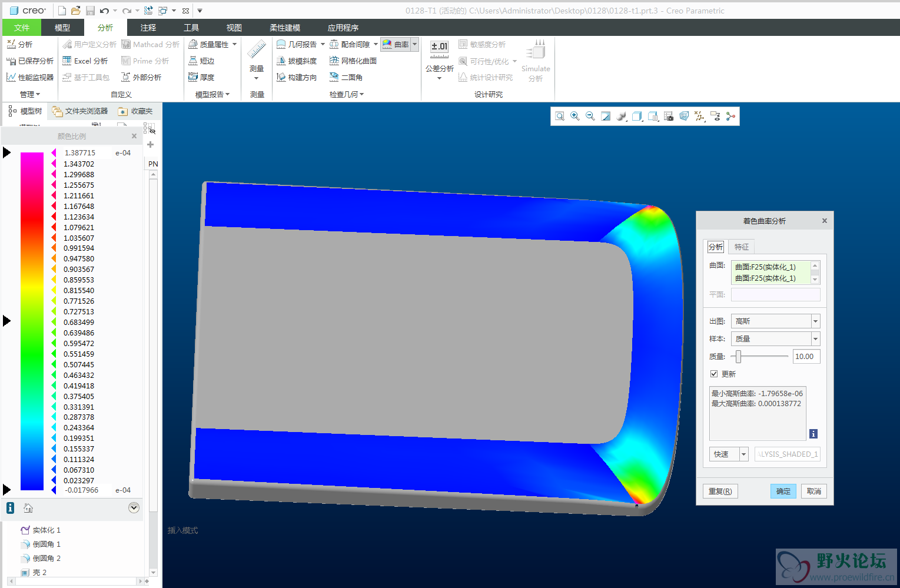Image resolution: width=900 pixels, height=588 pixels.
Task: Open the 文件 File menu tab
Action: tap(22, 28)
